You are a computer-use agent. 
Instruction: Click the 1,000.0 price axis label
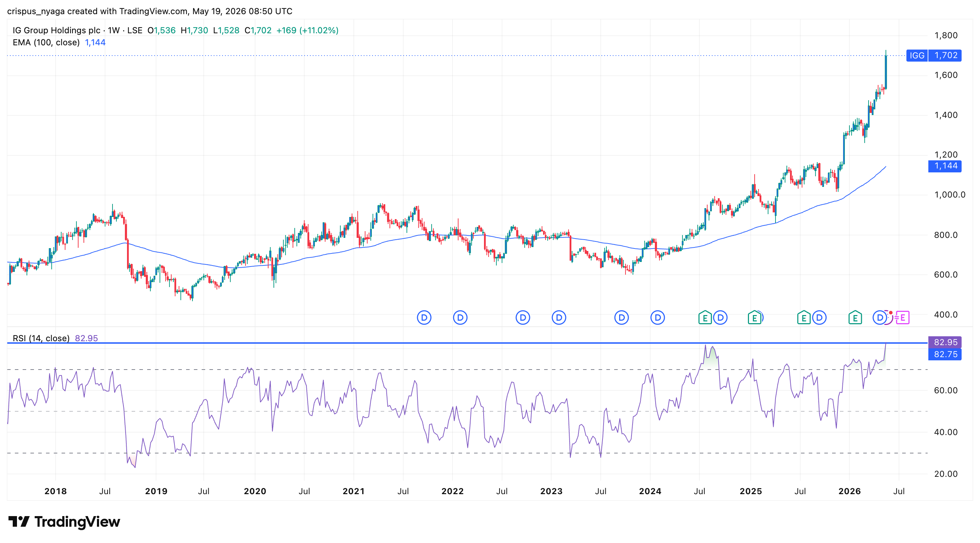[950, 195]
